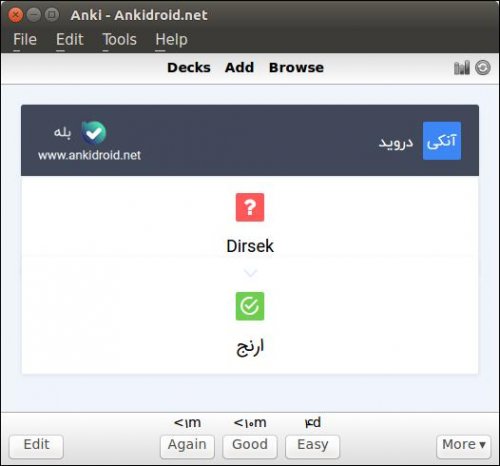Click the green checkmark answer icon

(x=250, y=306)
